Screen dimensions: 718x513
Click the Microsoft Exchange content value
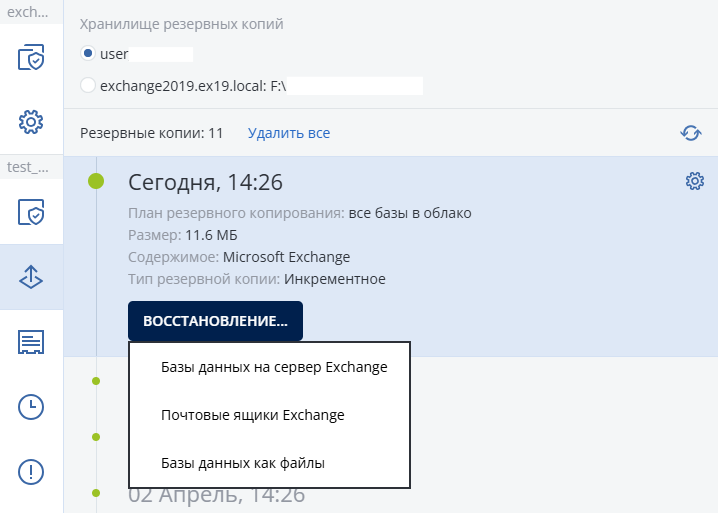click(286, 257)
